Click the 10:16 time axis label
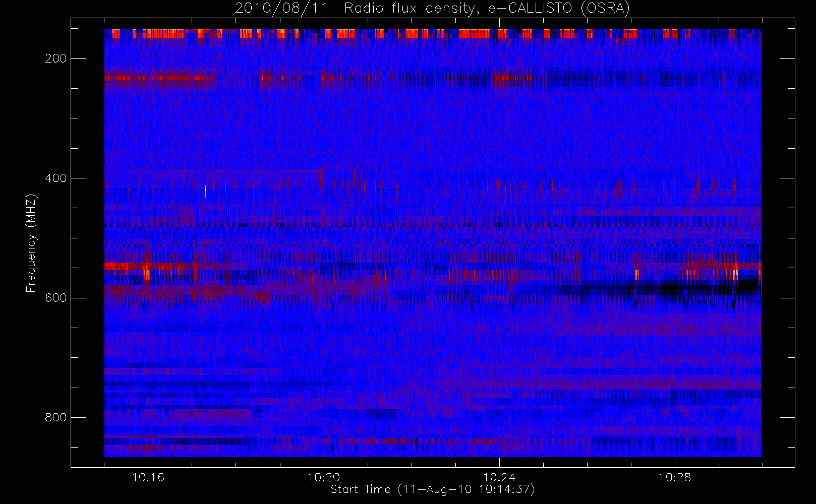The height and width of the screenshot is (504, 816). pos(148,477)
